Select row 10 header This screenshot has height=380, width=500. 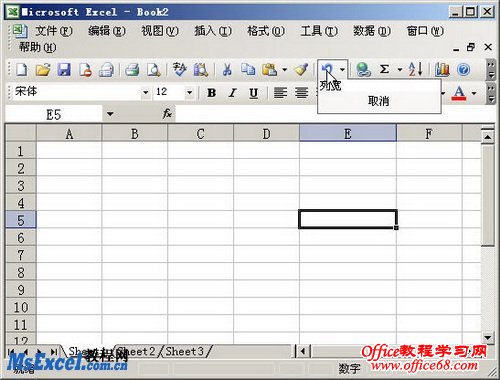point(21,307)
